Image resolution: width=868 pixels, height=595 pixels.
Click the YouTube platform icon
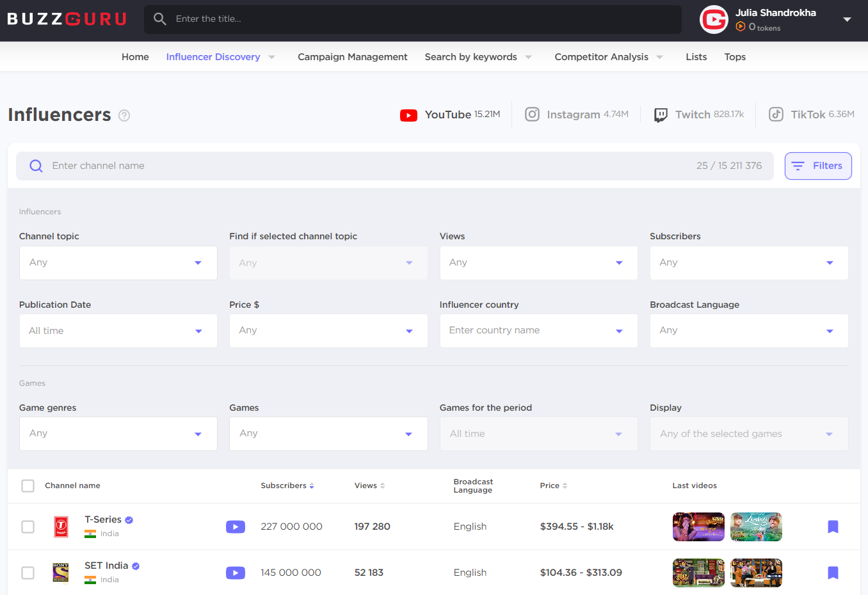(408, 115)
